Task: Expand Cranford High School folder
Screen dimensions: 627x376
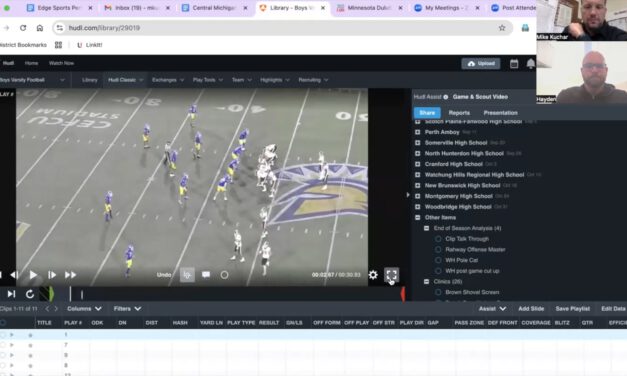Action: point(417,164)
